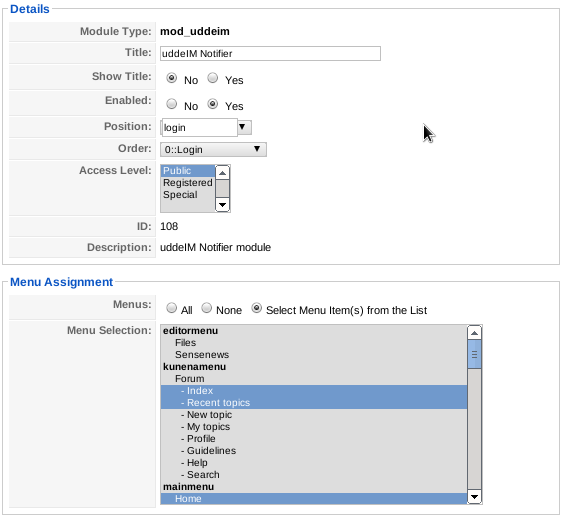The height and width of the screenshot is (519, 566).
Task: Select Home under mainmenu
Action: pyautogui.click(x=314, y=498)
